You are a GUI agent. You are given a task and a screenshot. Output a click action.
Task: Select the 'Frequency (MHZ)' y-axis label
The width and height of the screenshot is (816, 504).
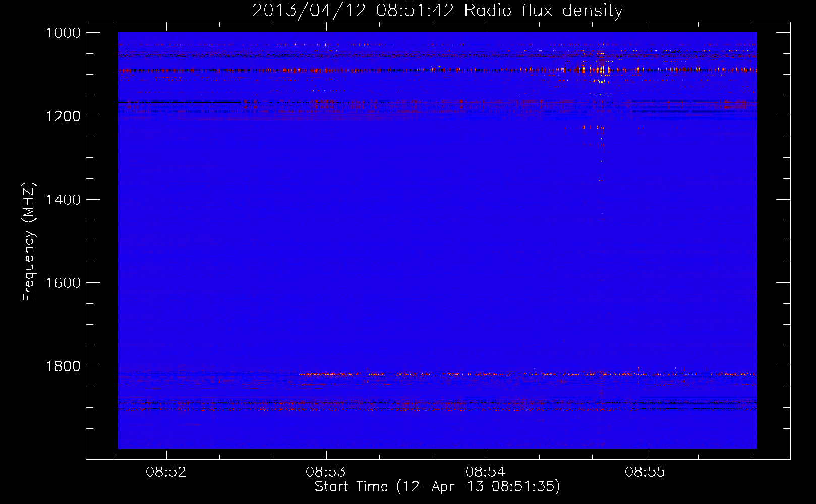[x=29, y=242]
